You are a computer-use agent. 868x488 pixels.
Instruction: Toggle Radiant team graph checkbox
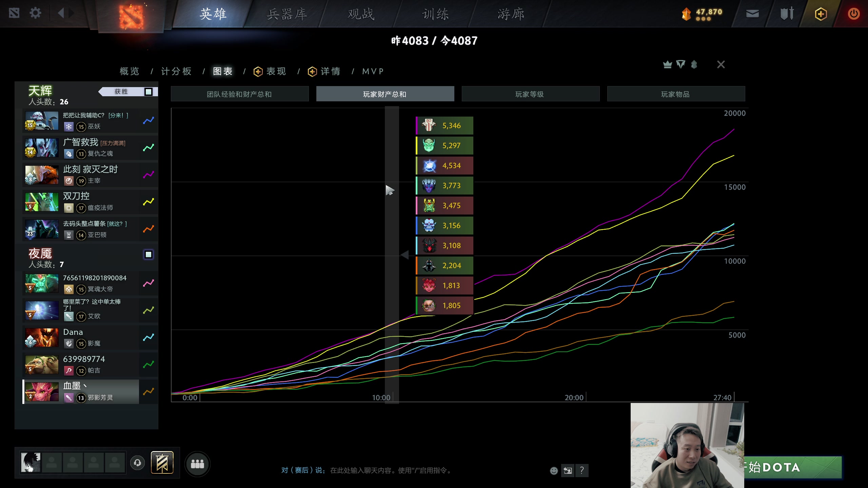tap(149, 92)
